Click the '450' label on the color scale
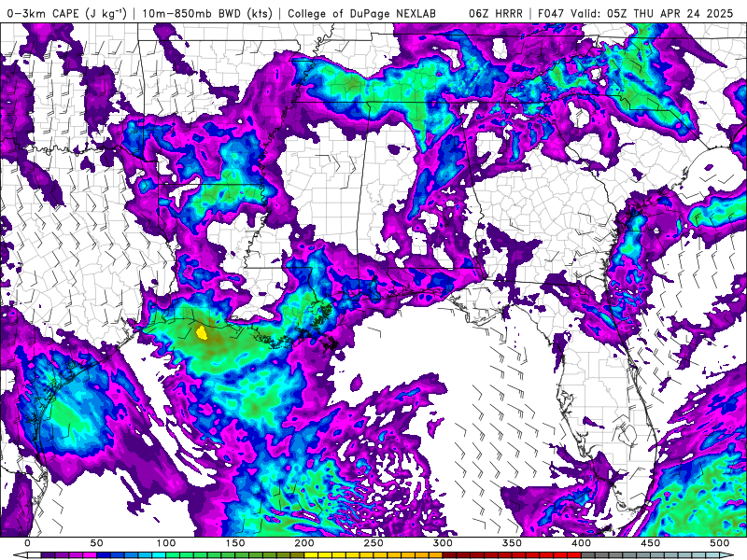 (x=650, y=543)
